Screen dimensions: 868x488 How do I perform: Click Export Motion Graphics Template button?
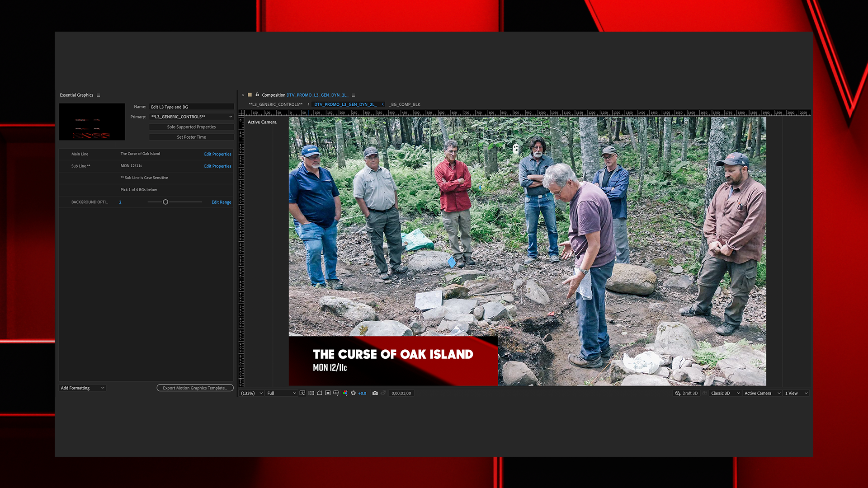(195, 388)
